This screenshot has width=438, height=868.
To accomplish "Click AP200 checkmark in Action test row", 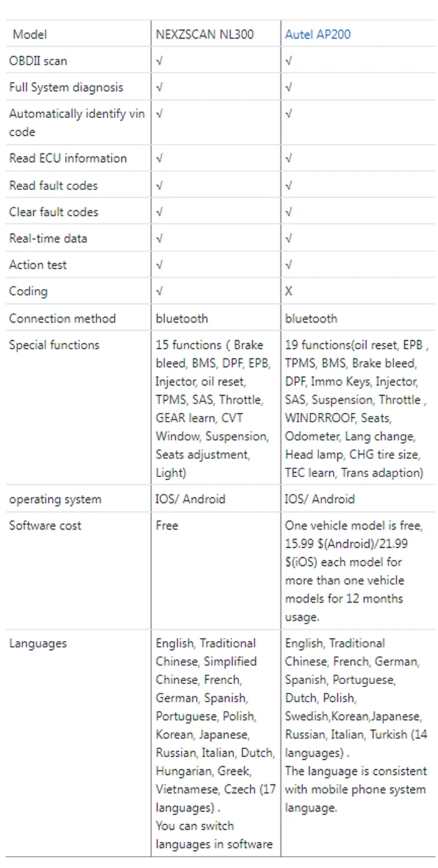I will click(x=288, y=265).
